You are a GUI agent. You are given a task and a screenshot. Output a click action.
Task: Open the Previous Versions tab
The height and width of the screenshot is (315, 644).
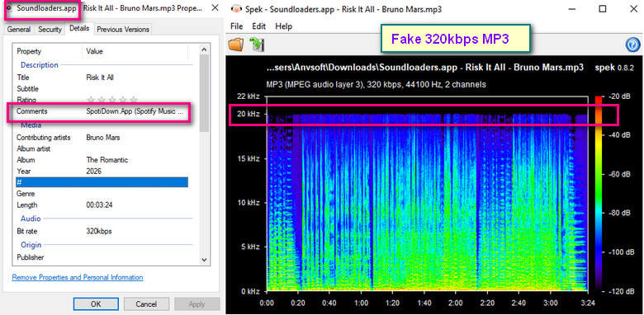coord(123,30)
